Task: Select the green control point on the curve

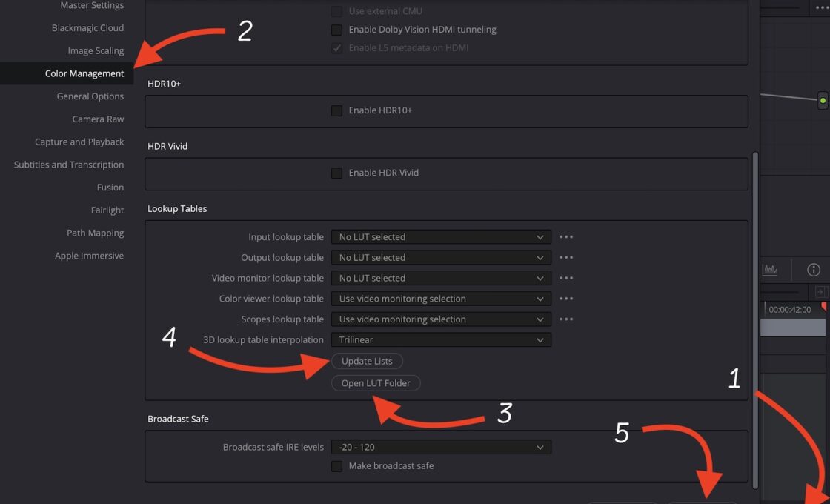Action: coord(823,99)
